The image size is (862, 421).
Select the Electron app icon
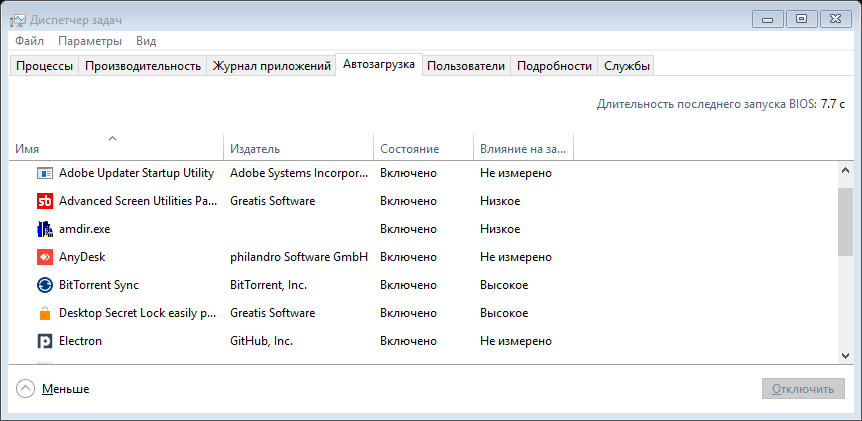[x=44, y=341]
